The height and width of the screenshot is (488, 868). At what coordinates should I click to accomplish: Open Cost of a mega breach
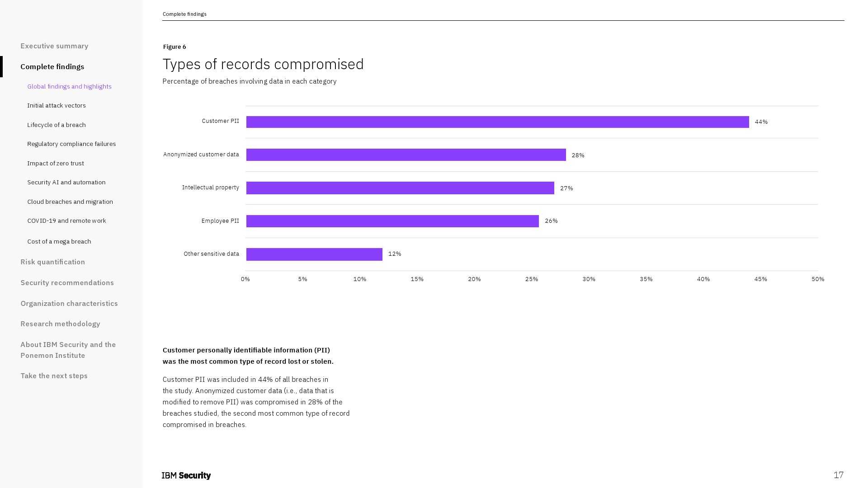coord(59,242)
